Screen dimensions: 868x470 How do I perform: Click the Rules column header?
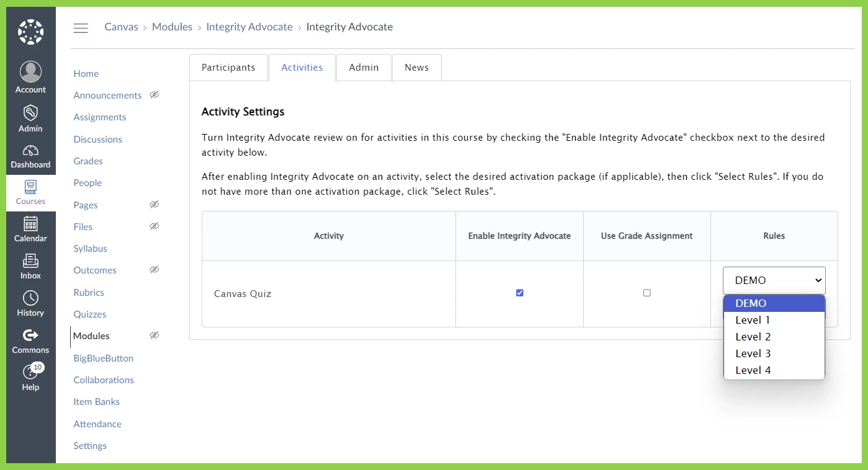[774, 236]
